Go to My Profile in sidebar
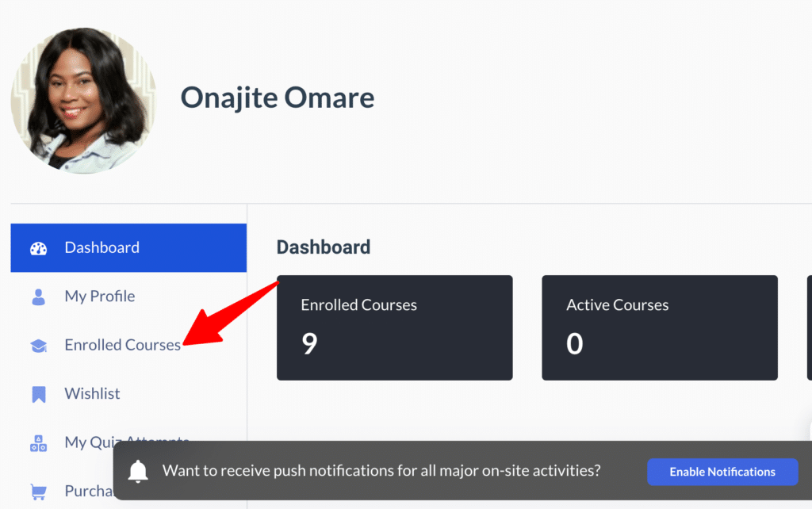This screenshot has height=509, width=812. [128, 297]
